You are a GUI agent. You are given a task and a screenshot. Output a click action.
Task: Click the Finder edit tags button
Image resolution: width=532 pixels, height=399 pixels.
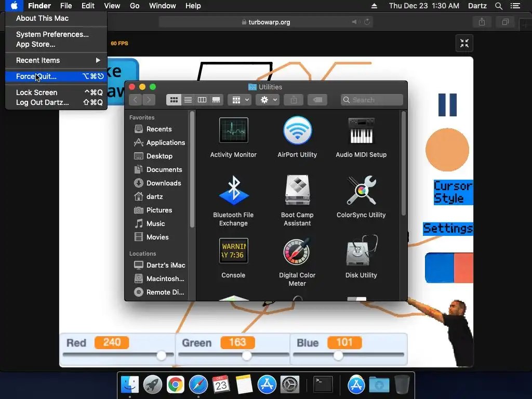pos(317,100)
